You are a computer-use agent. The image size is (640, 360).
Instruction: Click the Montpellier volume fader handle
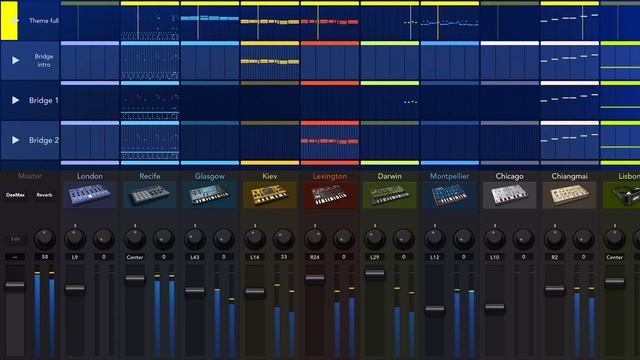click(435, 309)
